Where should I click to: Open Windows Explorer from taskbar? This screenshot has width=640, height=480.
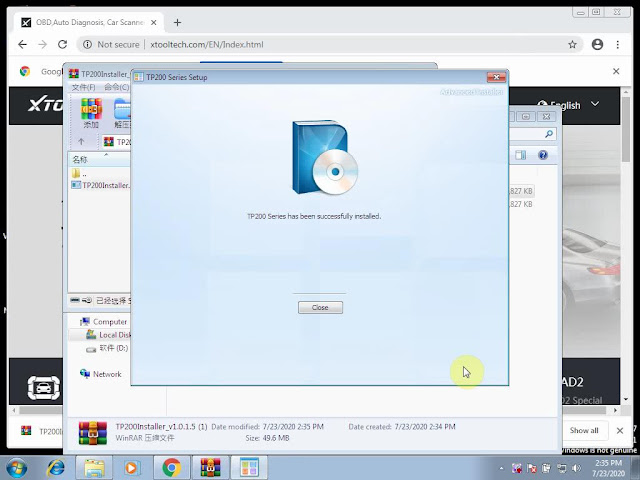[x=94, y=468]
